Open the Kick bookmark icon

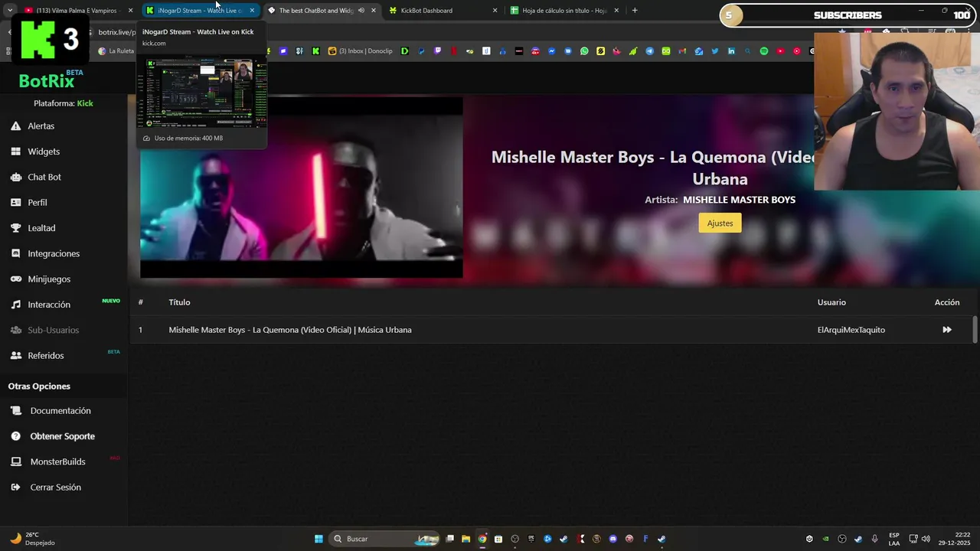click(x=315, y=51)
